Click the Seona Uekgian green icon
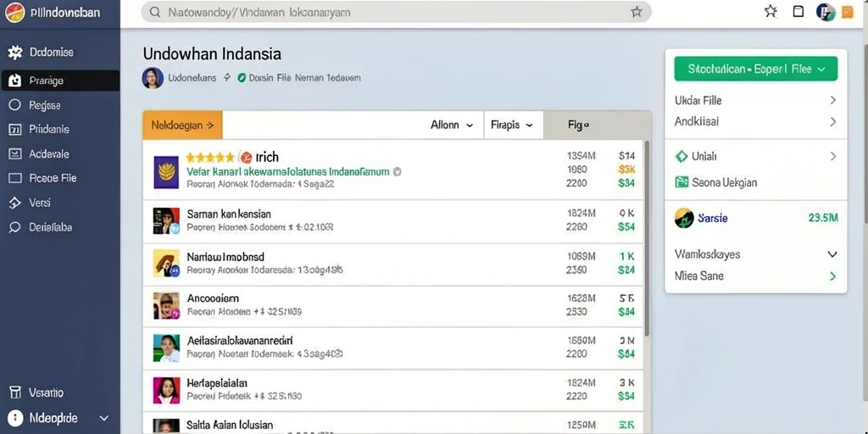Screen dimensions: 868x434 682,182
